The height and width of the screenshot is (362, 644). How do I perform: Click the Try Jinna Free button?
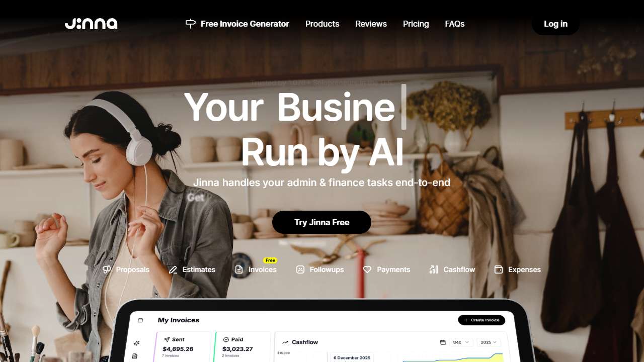(x=321, y=222)
